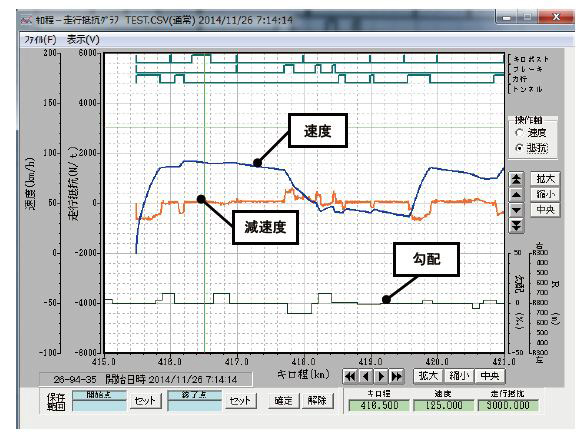
Task: Click the horizontal 中央 center button
Action: pos(490,376)
